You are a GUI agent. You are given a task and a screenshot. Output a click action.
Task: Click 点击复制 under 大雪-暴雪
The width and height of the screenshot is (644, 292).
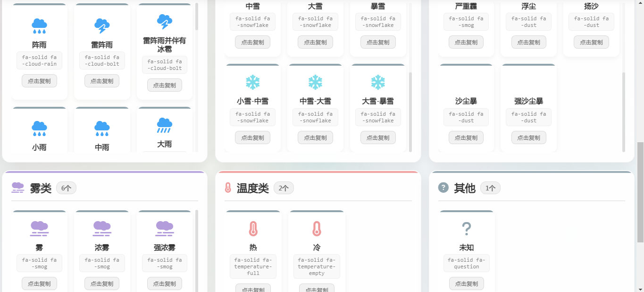[x=378, y=137]
